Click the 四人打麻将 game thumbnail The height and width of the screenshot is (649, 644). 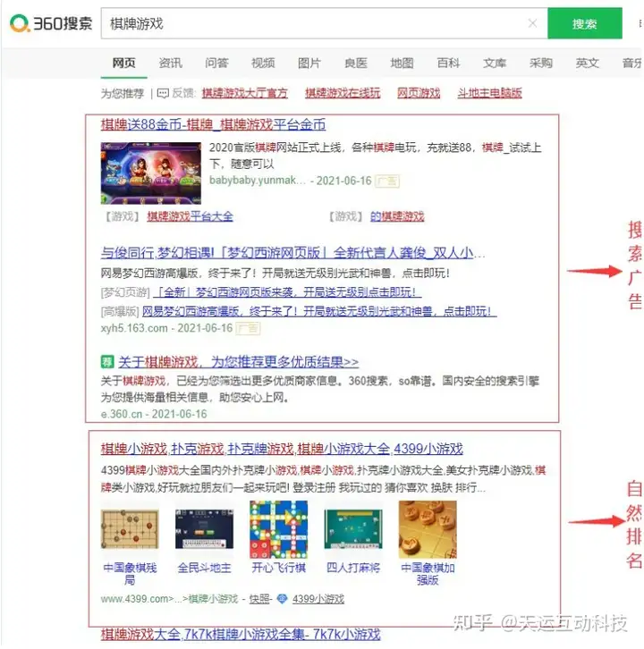[353, 529]
